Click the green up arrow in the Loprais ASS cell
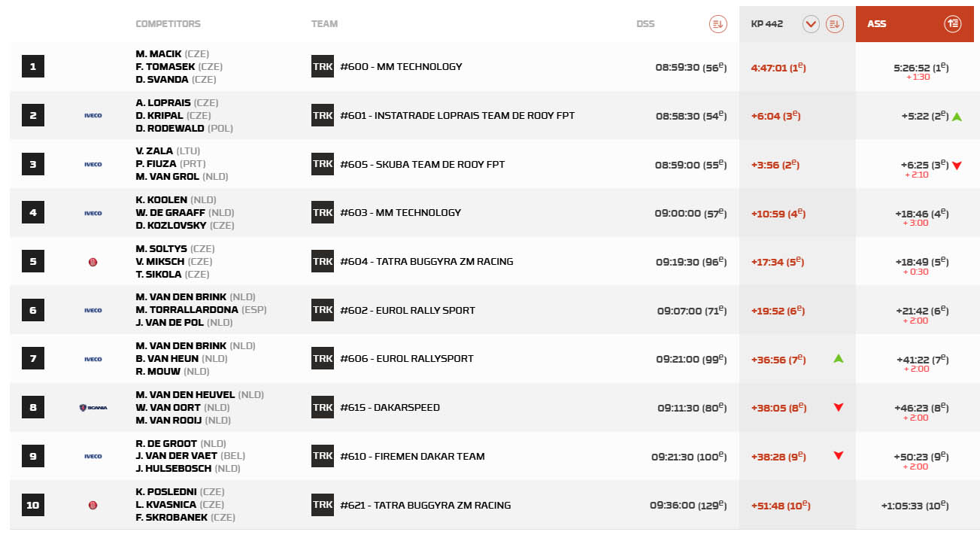Viewport: 980px width, 538px height. pos(957,117)
